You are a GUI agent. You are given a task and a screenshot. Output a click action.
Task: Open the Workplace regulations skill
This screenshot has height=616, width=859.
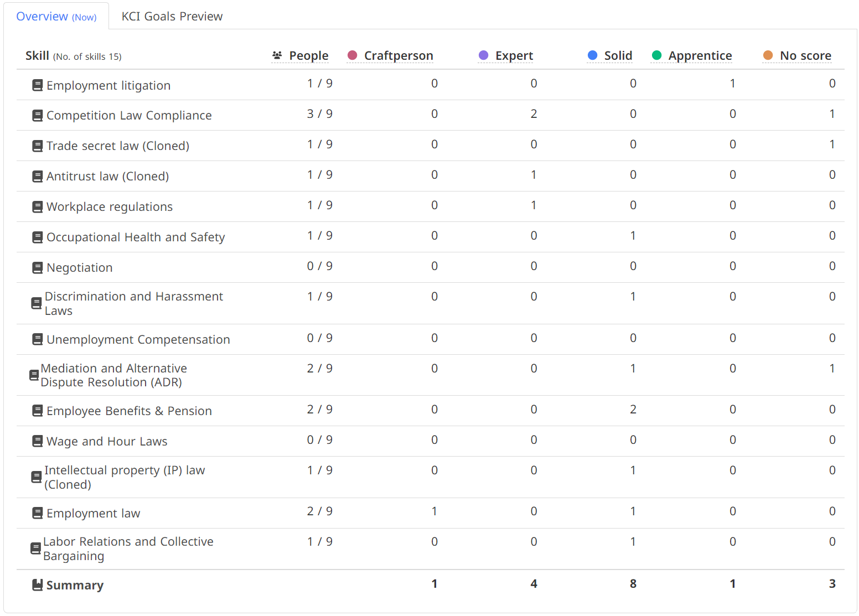coord(110,206)
